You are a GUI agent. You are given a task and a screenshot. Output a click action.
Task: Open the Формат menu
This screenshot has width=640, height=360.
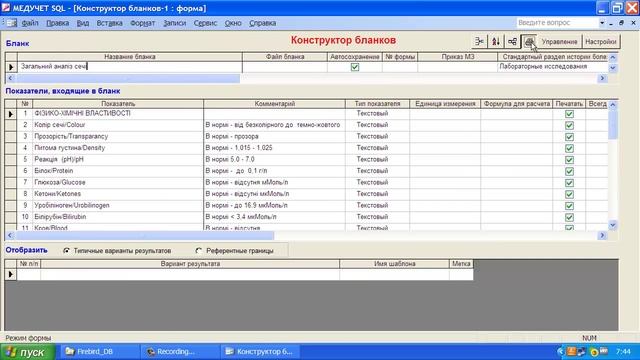pyautogui.click(x=142, y=23)
